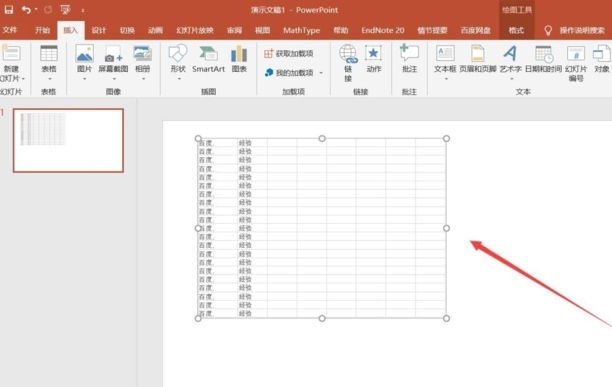Expand the 艺术字 dropdown arrow
This screenshot has height=387, width=612.
click(x=512, y=79)
